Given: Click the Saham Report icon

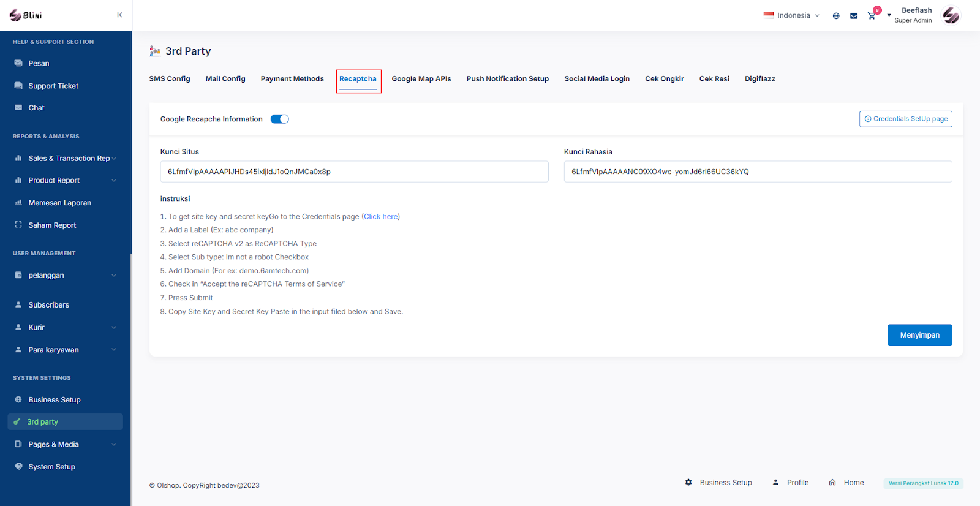Looking at the screenshot, I should pos(18,225).
